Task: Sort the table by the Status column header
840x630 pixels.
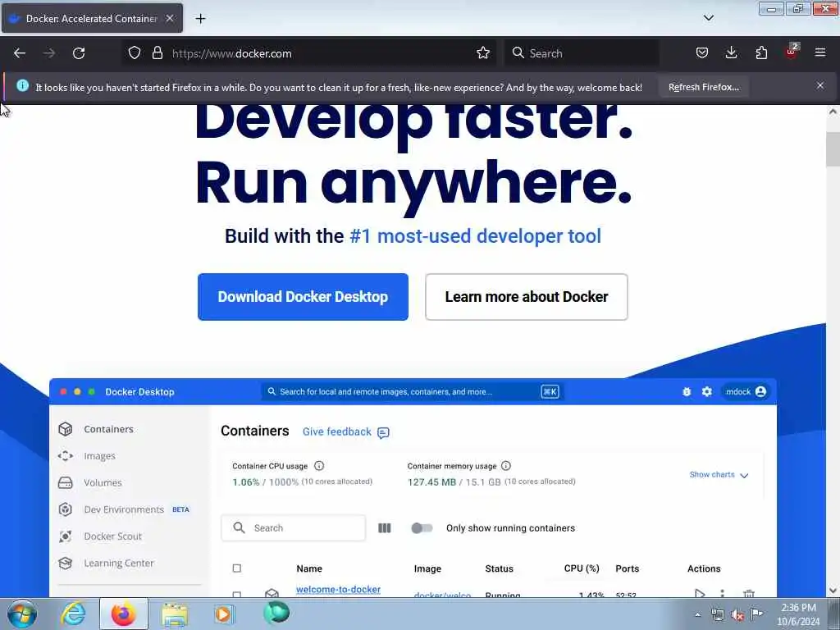Action: coord(499,568)
